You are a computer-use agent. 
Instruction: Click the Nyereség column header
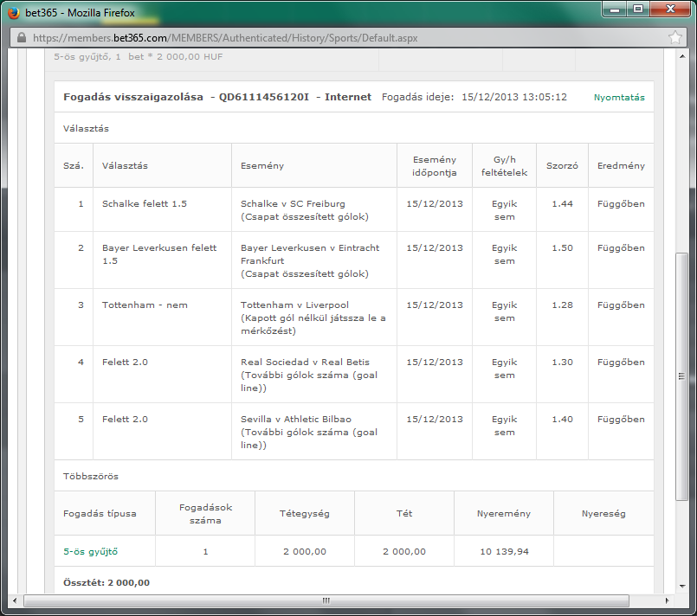(x=603, y=514)
